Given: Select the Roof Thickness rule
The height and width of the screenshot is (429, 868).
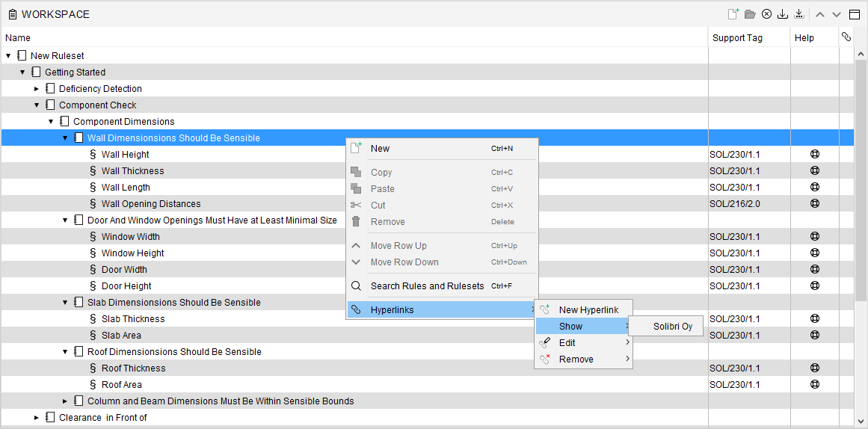Looking at the screenshot, I should point(133,368).
